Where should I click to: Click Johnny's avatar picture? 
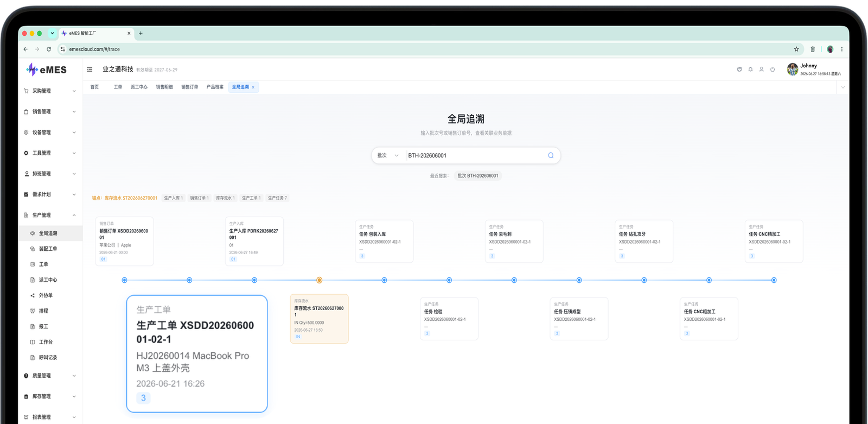793,69
